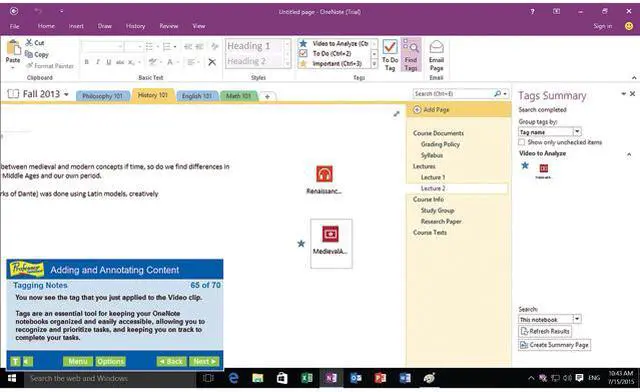The height and width of the screenshot is (392, 640).
Task: Switch to the Insert ribbon tab
Action: tap(76, 26)
